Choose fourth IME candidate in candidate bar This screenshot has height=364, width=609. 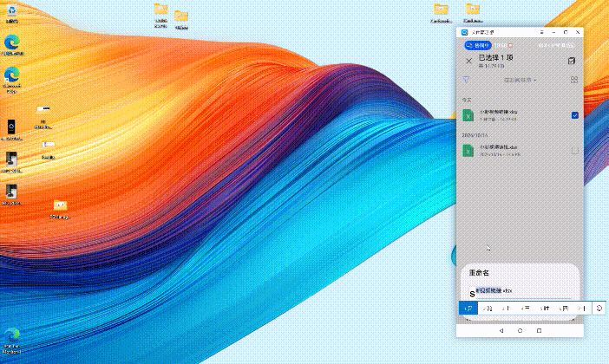[x=525, y=309]
